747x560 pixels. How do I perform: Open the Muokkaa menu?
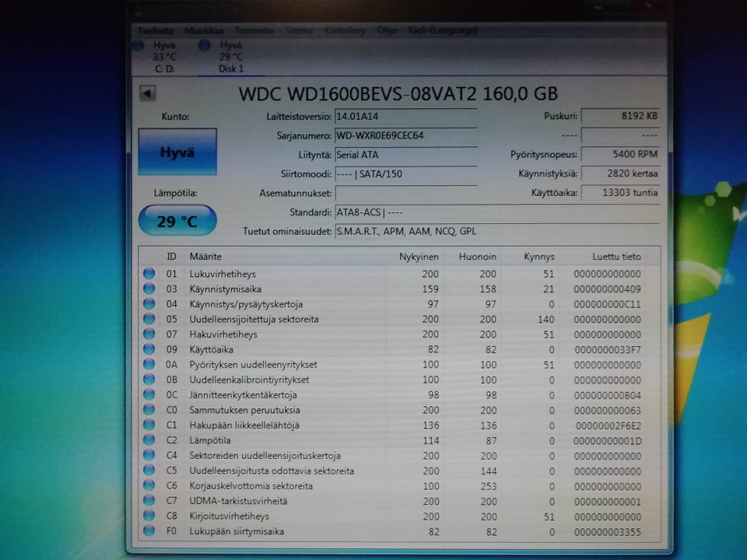pyautogui.click(x=204, y=30)
